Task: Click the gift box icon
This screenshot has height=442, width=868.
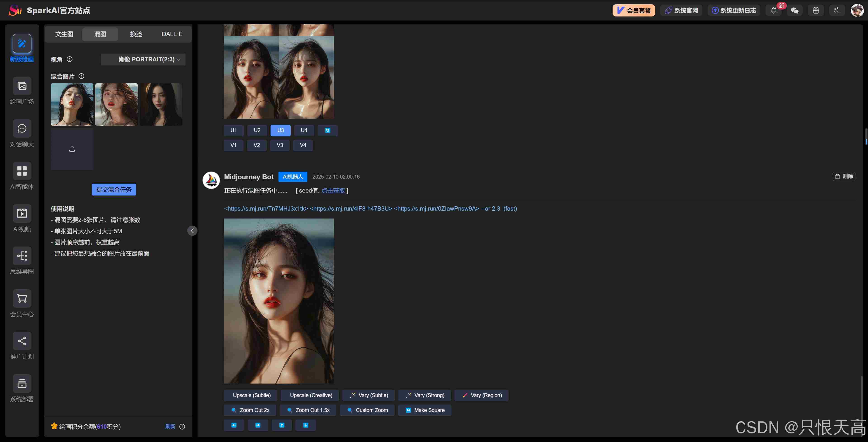Action: click(x=816, y=10)
